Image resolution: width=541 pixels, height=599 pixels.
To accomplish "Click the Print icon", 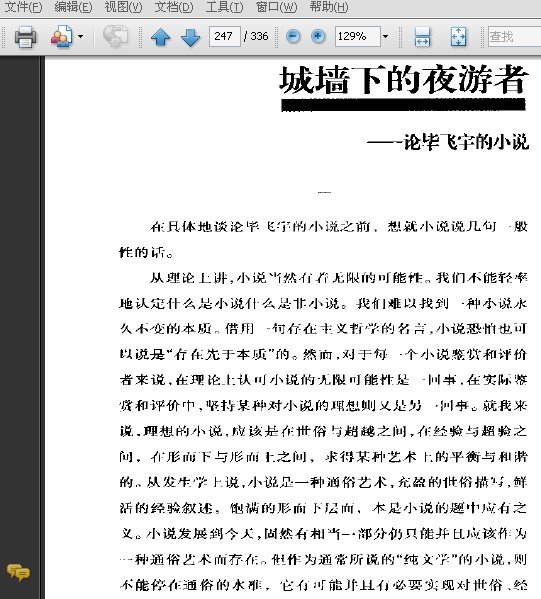I will [26, 37].
